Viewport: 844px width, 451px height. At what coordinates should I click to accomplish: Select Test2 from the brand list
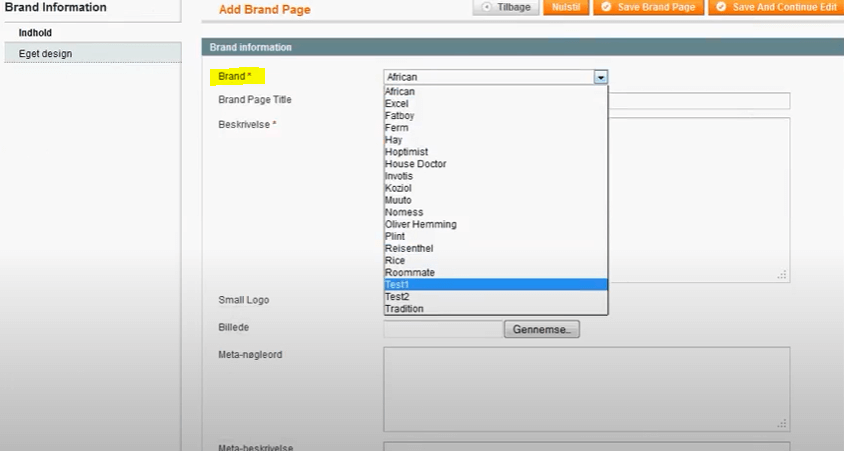(496, 297)
